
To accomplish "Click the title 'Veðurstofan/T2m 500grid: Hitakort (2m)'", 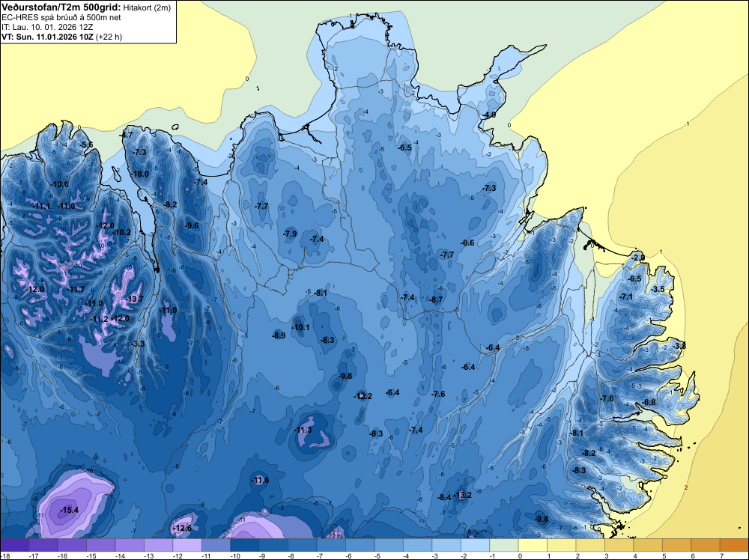I will pyautogui.click(x=86, y=7).
